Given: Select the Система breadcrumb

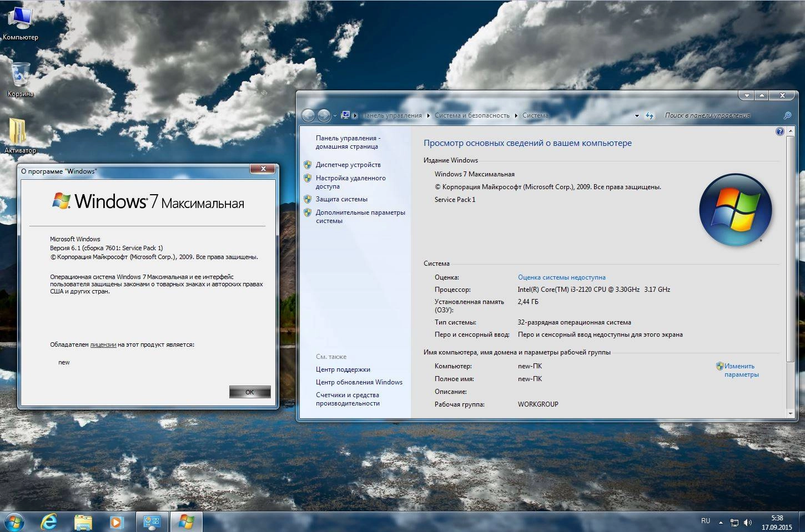Looking at the screenshot, I should 535,115.
